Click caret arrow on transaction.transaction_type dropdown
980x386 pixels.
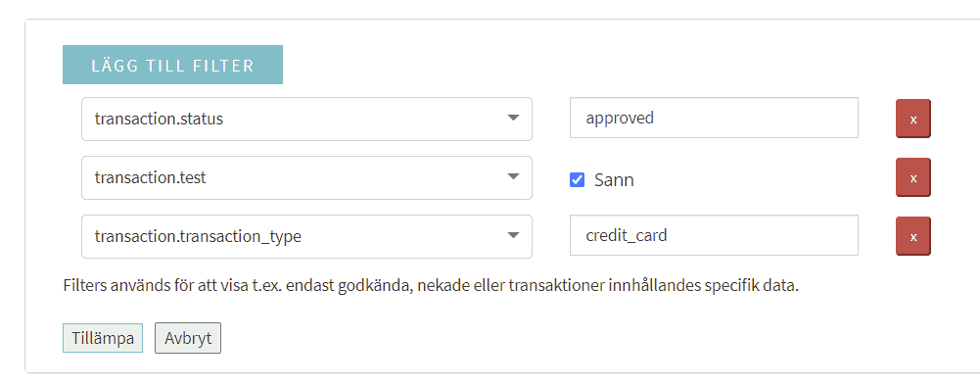(513, 236)
